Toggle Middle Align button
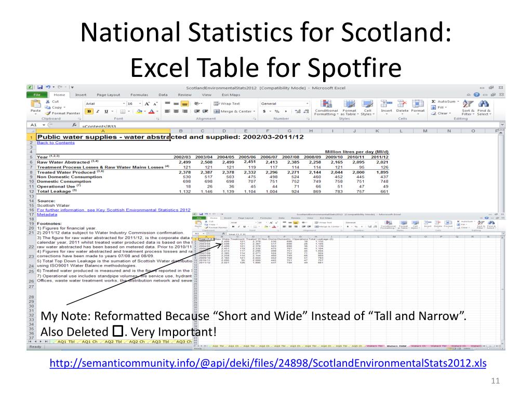The height and width of the screenshot is (399, 532). [176, 103]
